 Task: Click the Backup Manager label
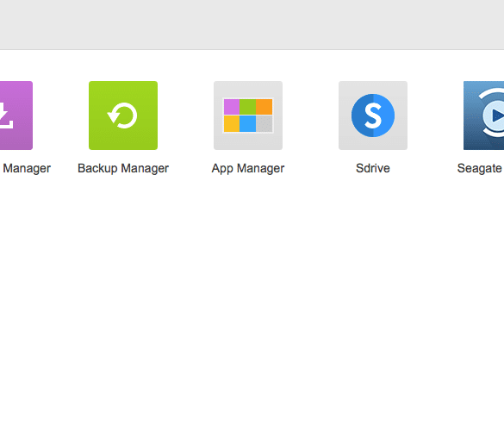pyautogui.click(x=123, y=169)
